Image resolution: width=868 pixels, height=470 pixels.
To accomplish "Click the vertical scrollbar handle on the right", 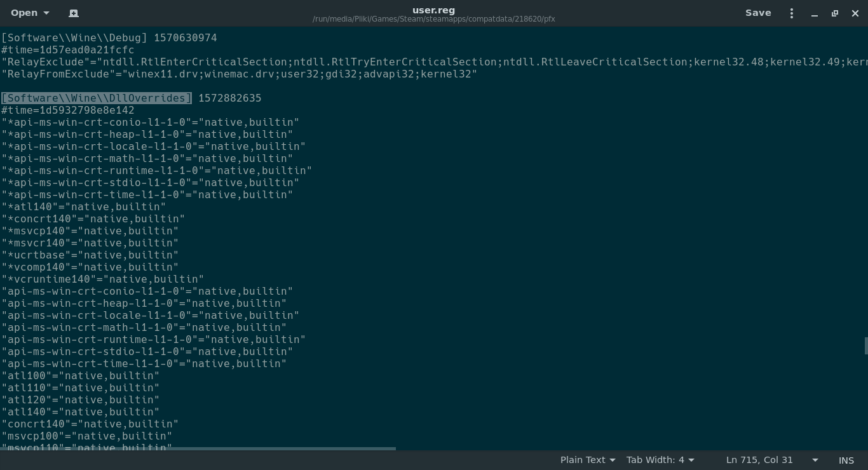I will [x=865, y=346].
